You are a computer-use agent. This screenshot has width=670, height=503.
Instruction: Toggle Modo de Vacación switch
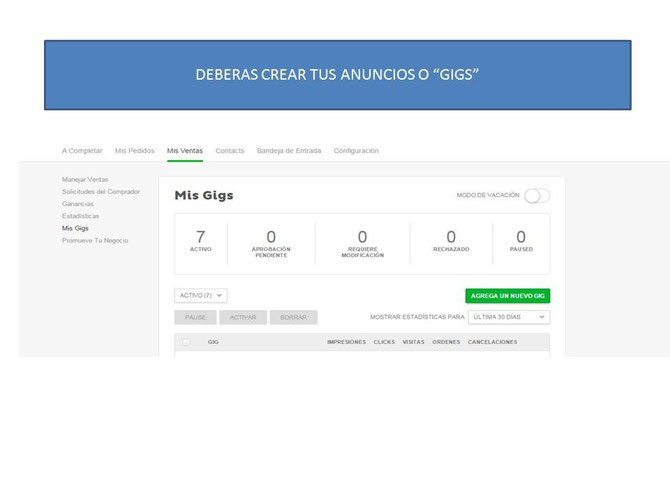tap(537, 196)
